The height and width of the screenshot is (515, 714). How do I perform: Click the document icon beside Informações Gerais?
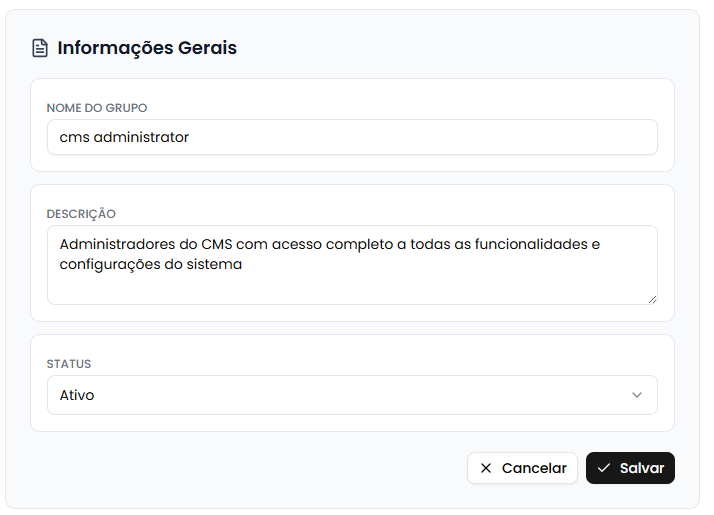tap(40, 48)
